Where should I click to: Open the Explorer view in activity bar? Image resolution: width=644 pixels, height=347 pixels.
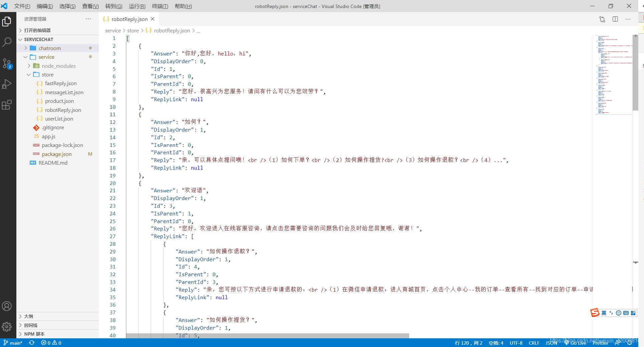click(7, 21)
